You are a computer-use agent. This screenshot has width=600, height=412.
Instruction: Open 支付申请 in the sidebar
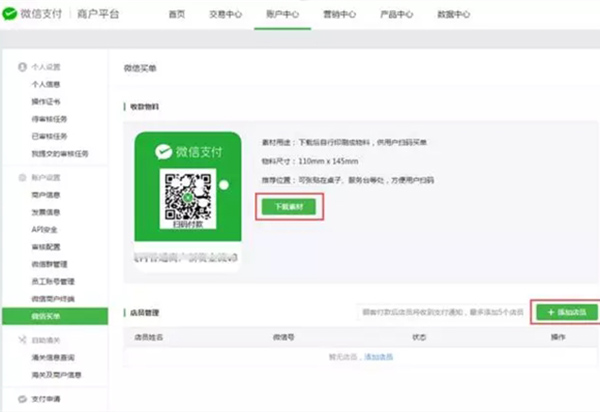pos(46,399)
